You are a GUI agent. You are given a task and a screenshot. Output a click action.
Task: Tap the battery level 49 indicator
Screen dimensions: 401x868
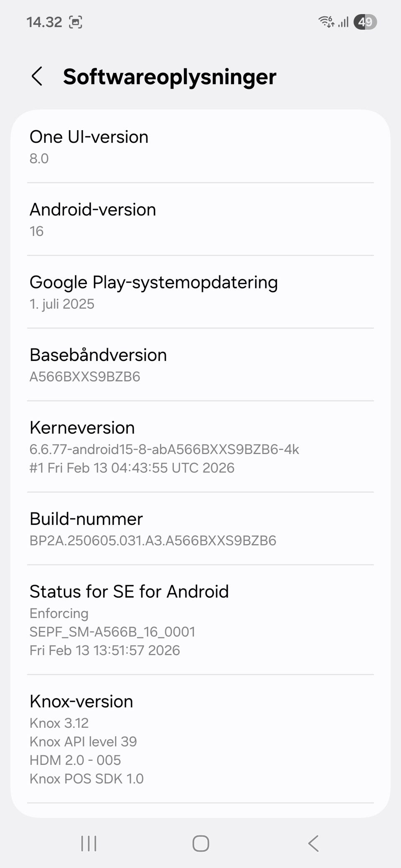[365, 22]
